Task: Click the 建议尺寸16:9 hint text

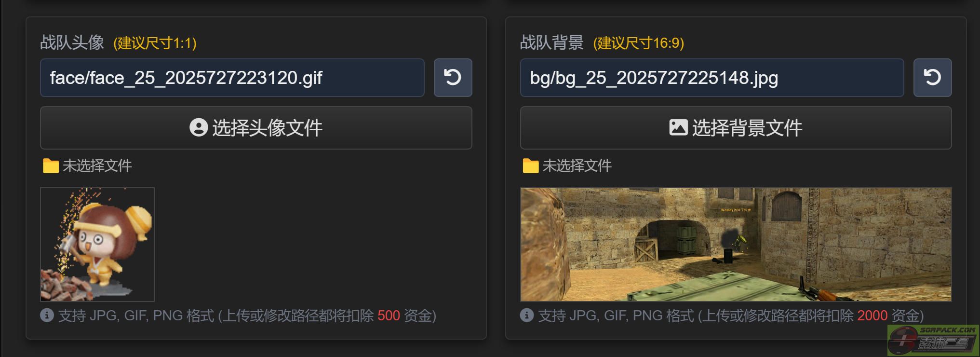Action: [x=638, y=43]
